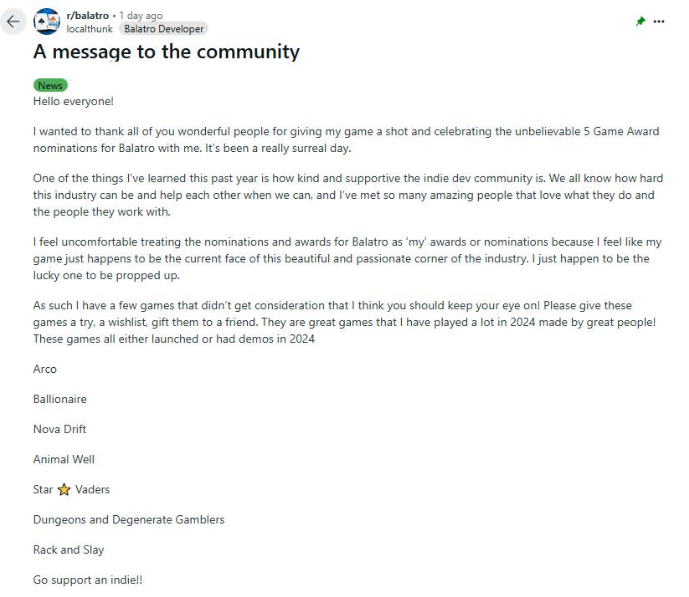The height and width of the screenshot is (597, 689).
Task: Click the star emoji in Star Vaders
Action: click(64, 489)
